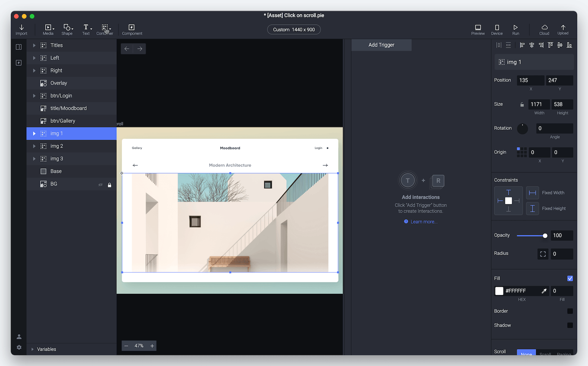Expand the img 1 layer group
Image resolution: width=588 pixels, height=366 pixels.
click(x=34, y=134)
